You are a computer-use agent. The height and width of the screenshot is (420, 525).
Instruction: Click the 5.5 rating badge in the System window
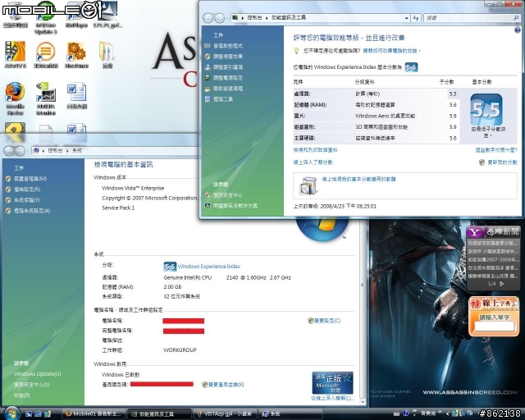point(170,267)
